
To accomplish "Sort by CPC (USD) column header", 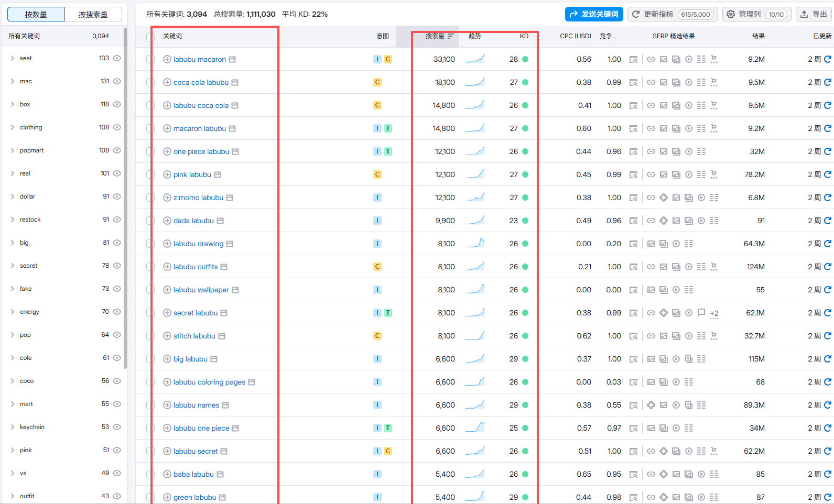I will coord(576,36).
